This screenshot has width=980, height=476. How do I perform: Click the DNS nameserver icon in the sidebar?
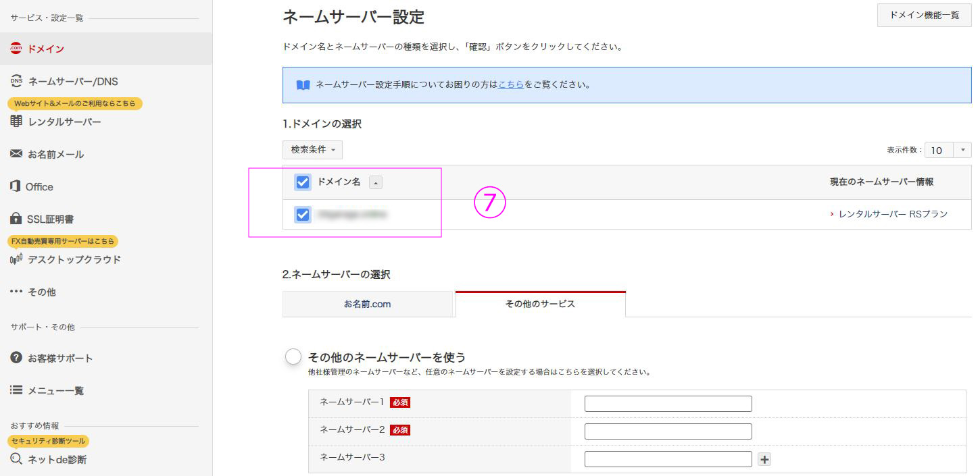click(x=16, y=81)
